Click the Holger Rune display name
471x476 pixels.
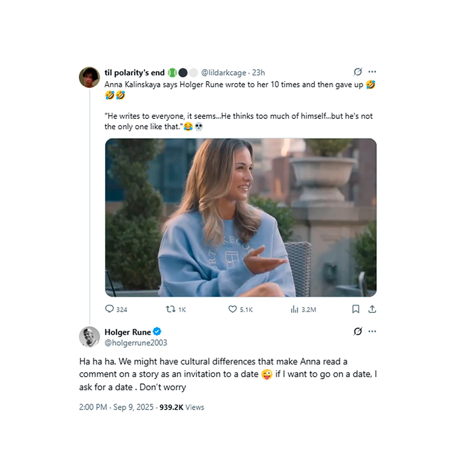(x=128, y=332)
